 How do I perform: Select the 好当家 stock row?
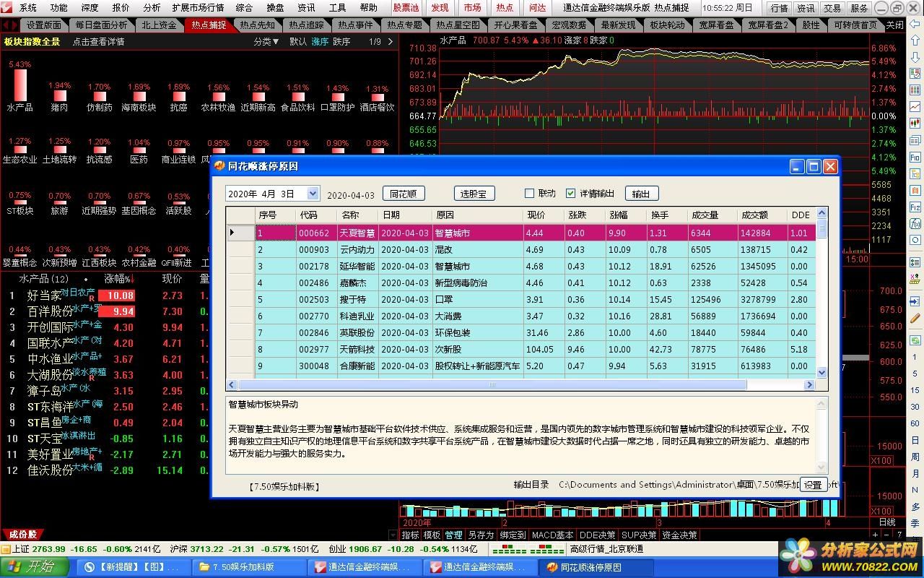tap(105, 296)
